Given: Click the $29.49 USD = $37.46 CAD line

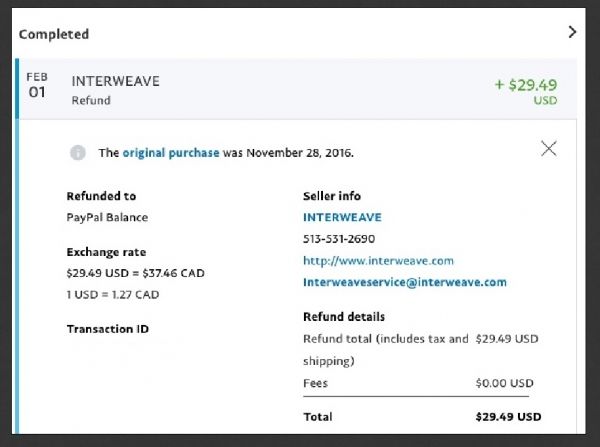Looking at the screenshot, I should point(135,273).
